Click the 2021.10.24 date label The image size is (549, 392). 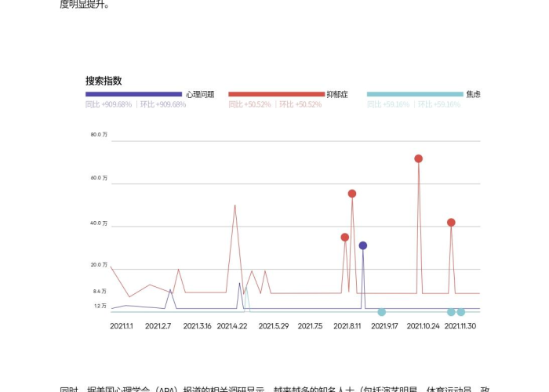click(x=423, y=326)
